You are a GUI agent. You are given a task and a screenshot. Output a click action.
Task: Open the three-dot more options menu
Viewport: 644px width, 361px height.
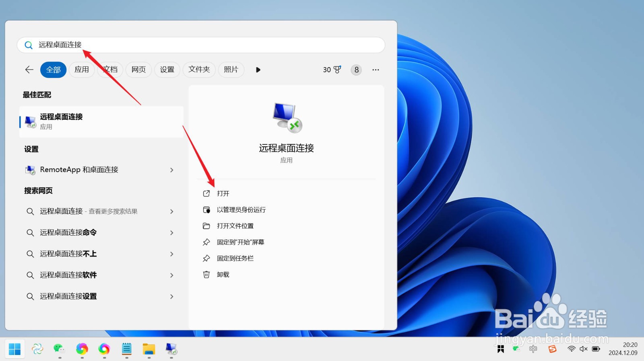coord(376,70)
